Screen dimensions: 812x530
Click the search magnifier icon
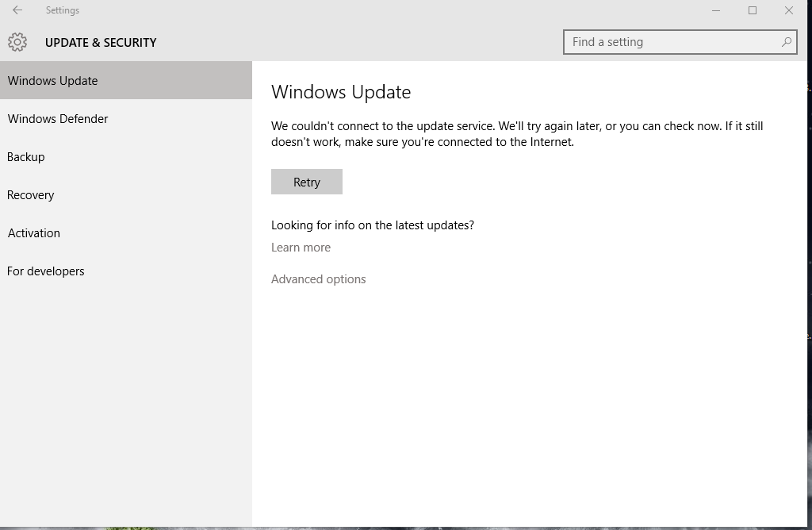coord(786,42)
